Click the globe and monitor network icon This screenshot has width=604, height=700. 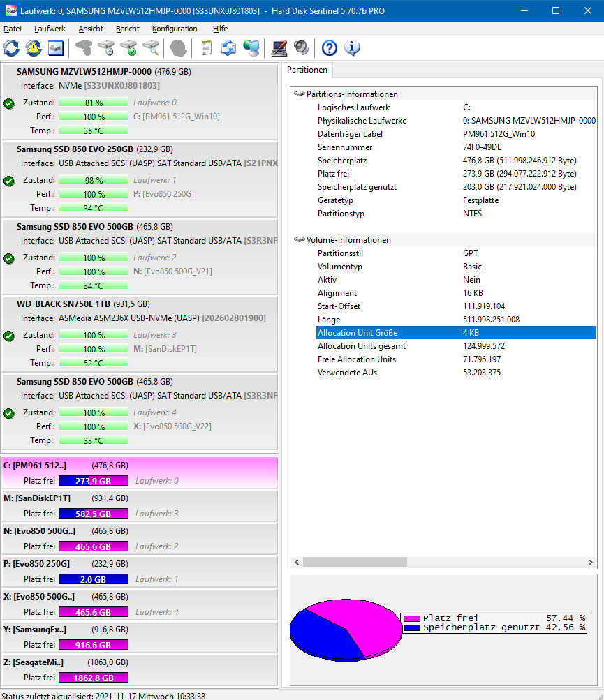[x=251, y=47]
